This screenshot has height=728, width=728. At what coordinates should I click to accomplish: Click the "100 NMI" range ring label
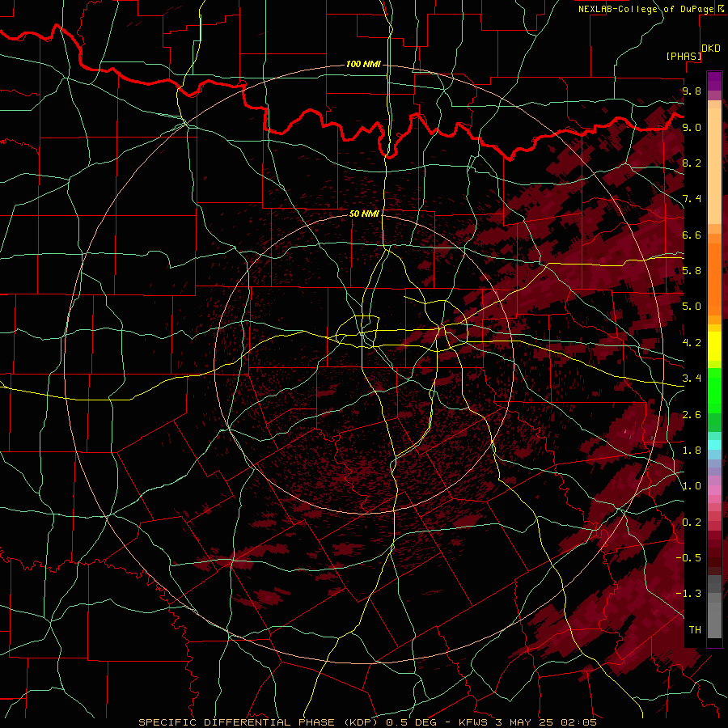tap(363, 64)
